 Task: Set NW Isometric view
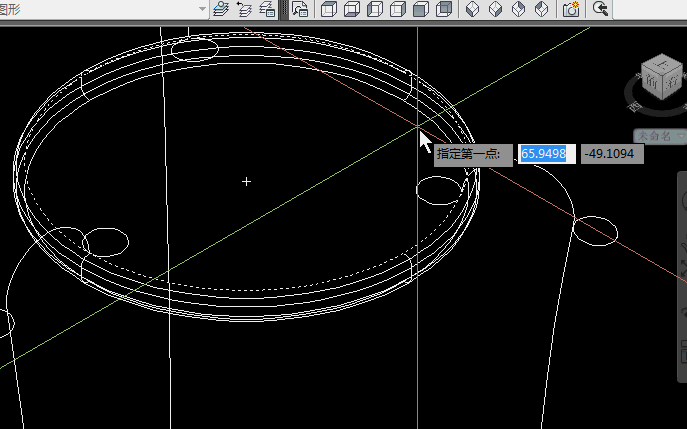(x=541, y=9)
